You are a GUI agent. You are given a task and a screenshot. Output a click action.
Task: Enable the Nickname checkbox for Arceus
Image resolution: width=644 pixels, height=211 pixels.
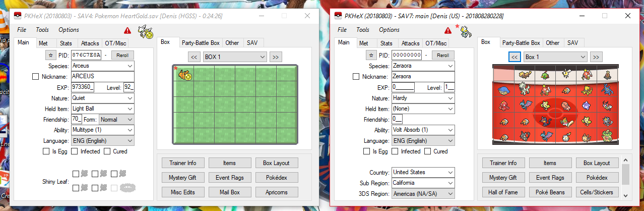pos(35,77)
